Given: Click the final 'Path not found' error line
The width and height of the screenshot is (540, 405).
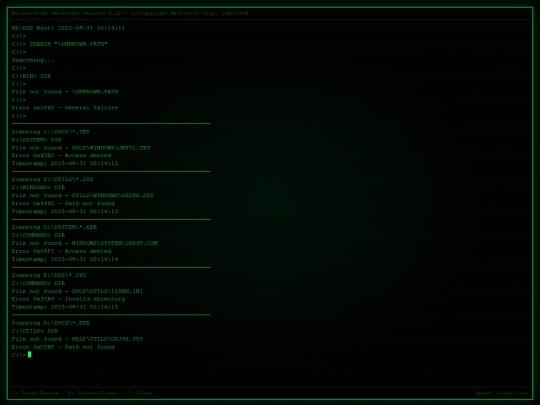Looking at the screenshot, I should tap(63, 347).
